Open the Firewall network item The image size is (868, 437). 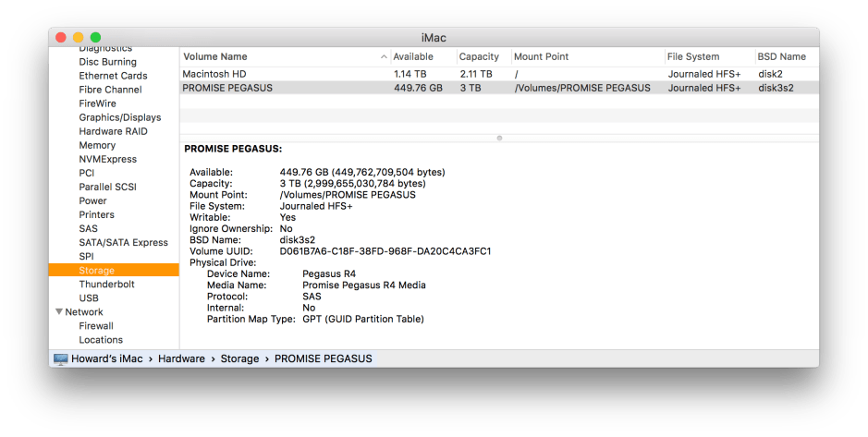click(x=96, y=325)
